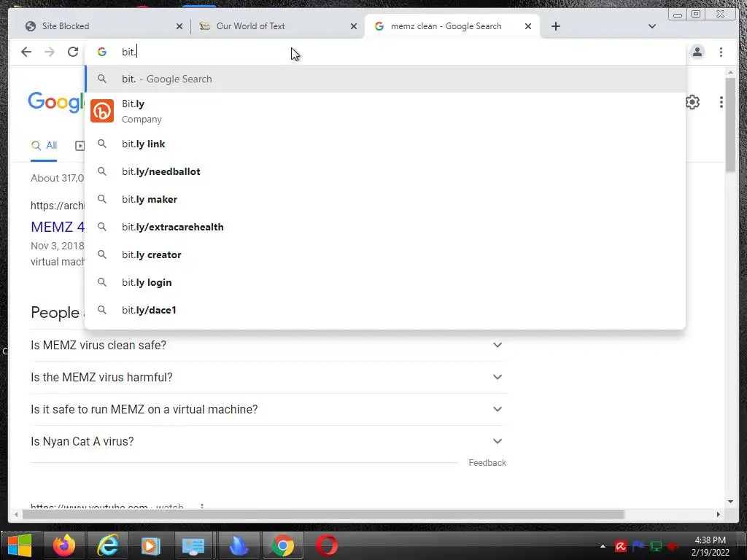The height and width of the screenshot is (560, 747).
Task: Click the vertical scrollbar down arrow
Action: 730,502
